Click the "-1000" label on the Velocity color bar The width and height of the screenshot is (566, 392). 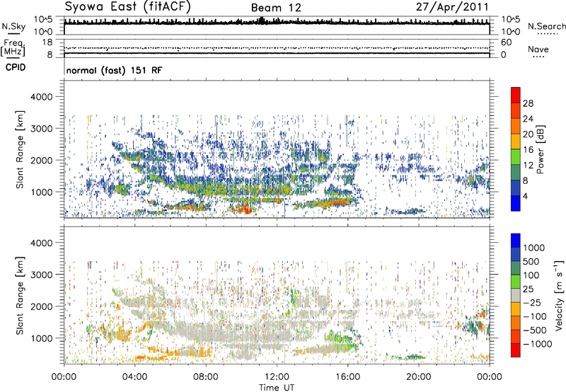pyautogui.click(x=537, y=344)
